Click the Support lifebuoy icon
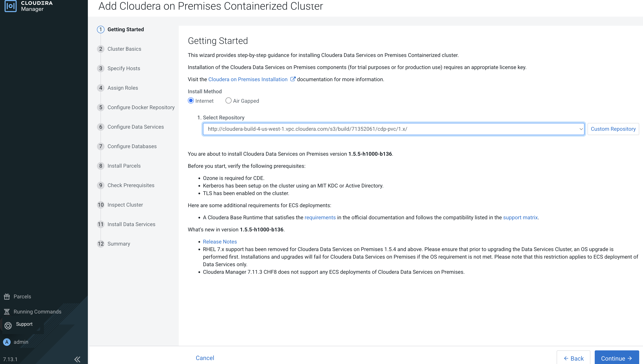The width and height of the screenshot is (643, 364). click(8, 325)
